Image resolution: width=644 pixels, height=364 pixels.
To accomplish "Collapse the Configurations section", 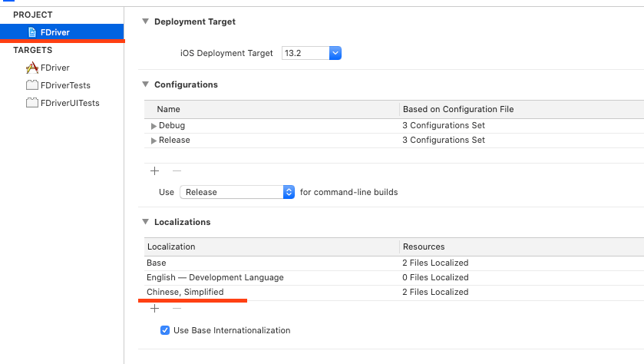I will 145,84.
